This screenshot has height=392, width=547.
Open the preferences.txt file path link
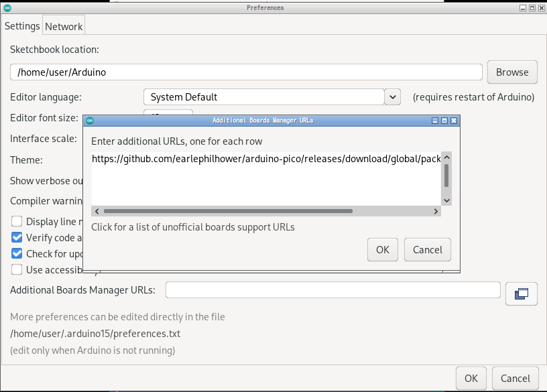(95, 334)
